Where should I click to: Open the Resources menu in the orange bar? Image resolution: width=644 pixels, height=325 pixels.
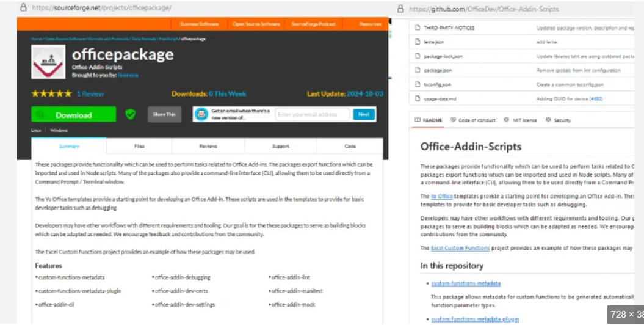370,24
